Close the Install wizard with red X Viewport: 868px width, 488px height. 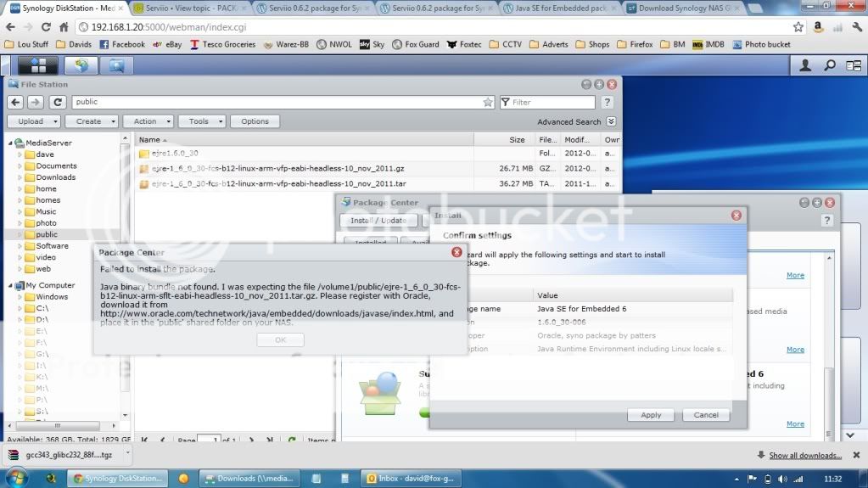coord(736,215)
